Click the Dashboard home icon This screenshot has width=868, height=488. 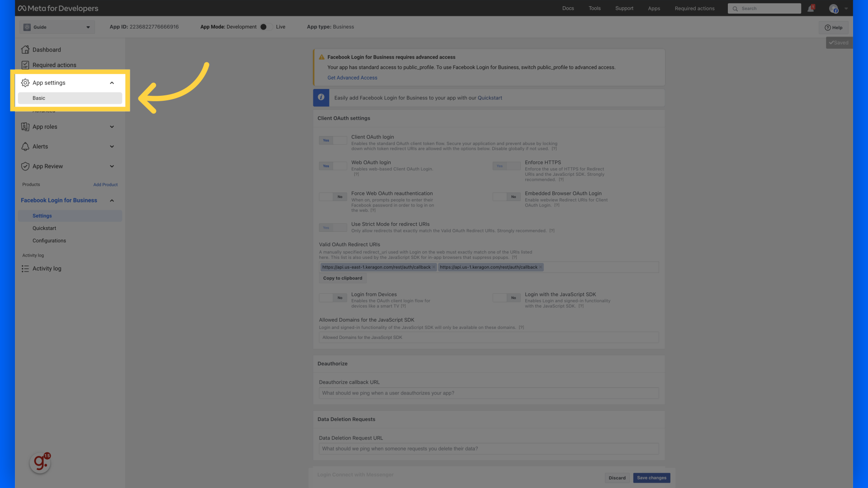click(25, 50)
